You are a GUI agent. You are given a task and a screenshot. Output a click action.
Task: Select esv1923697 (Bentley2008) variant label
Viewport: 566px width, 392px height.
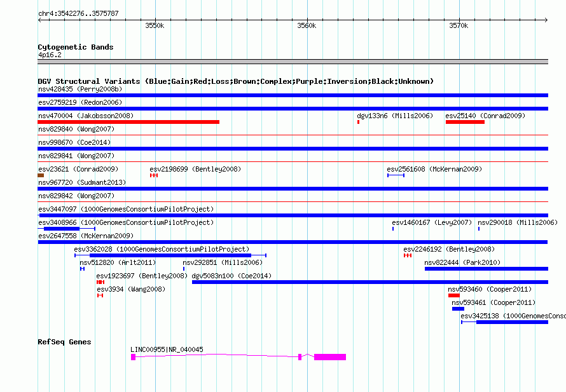tap(142, 276)
